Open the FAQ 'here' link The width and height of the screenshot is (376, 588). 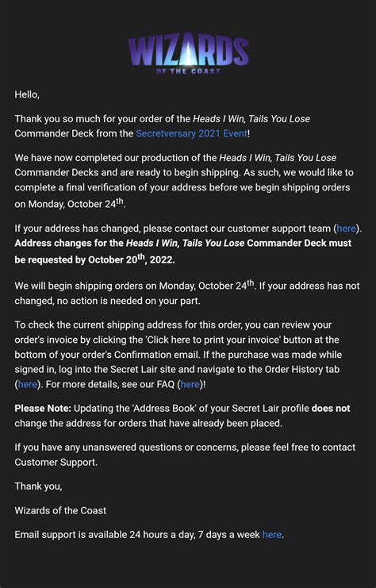coord(190,384)
